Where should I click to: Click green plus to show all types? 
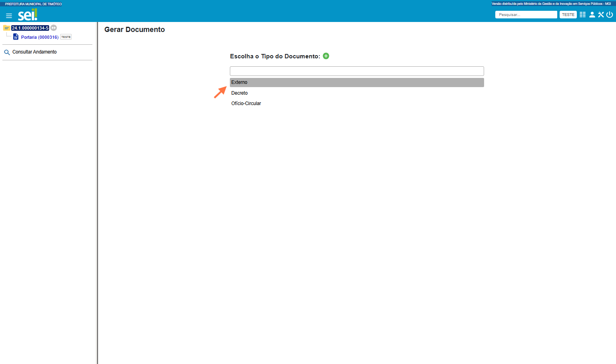pos(326,56)
